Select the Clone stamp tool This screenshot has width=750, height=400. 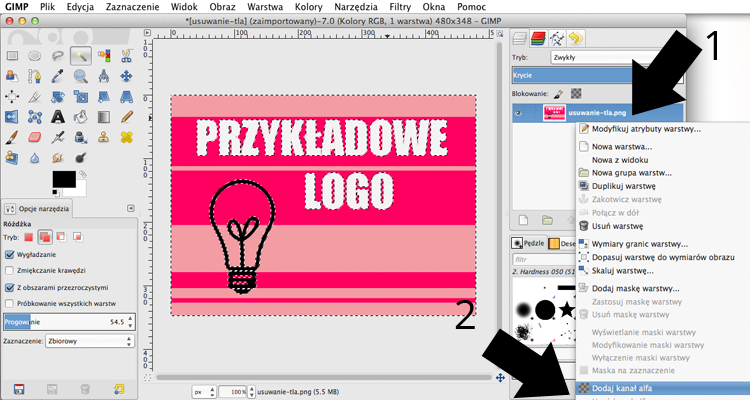104,138
